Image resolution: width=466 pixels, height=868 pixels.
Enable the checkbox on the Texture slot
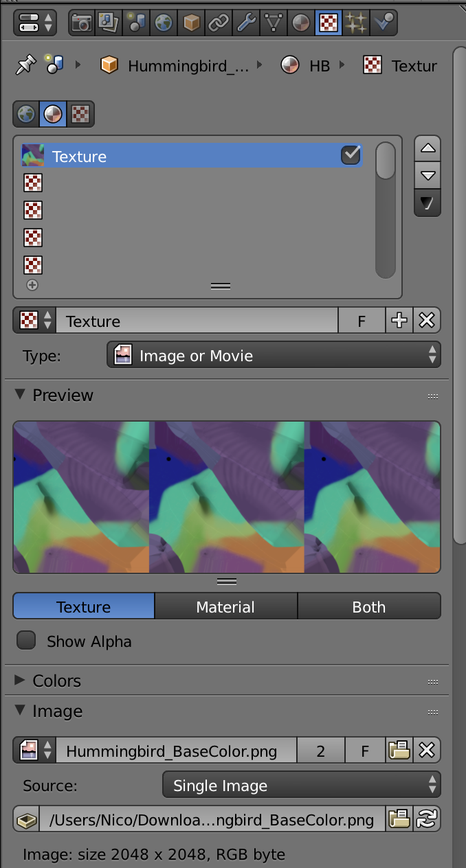(x=351, y=155)
